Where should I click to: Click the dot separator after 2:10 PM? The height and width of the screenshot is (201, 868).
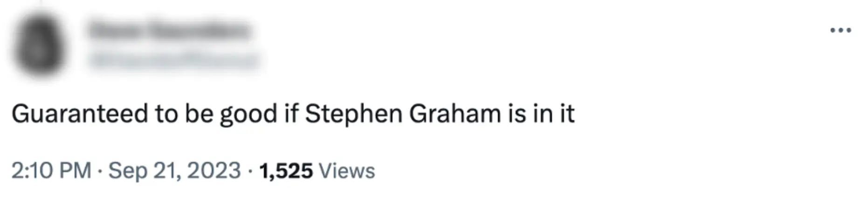(100, 171)
